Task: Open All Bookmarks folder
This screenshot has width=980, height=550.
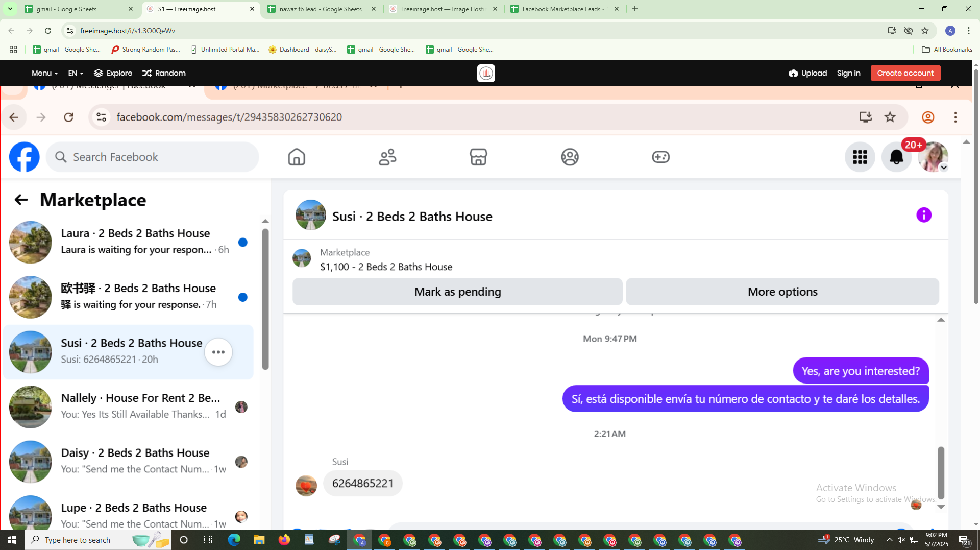Action: [x=947, y=50]
